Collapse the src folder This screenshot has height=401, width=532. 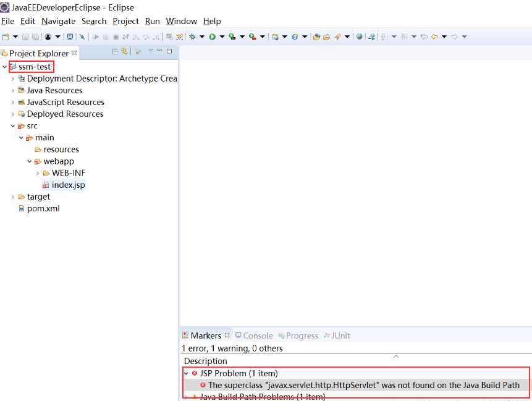pyautogui.click(x=13, y=126)
